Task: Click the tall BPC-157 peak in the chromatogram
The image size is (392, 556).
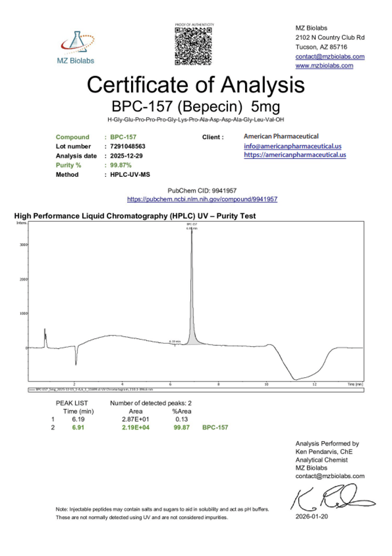Action: 192,286
